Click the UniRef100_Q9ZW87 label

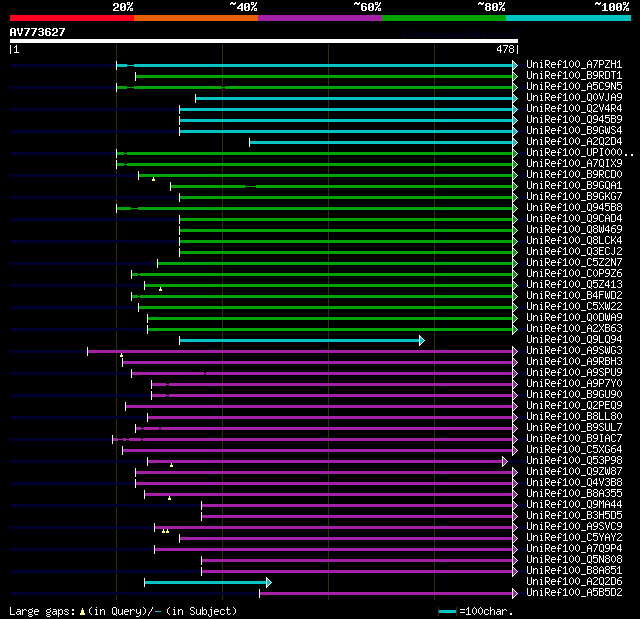[x=574, y=472]
